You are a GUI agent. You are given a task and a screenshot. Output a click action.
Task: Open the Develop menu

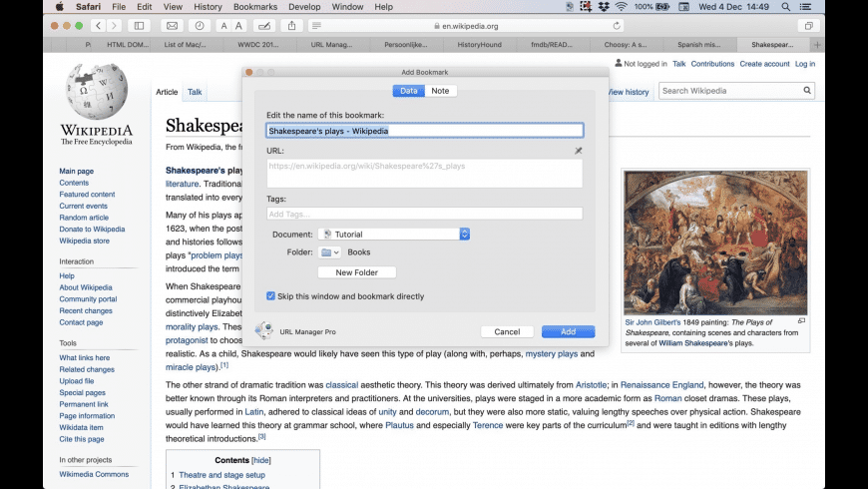[x=304, y=7]
